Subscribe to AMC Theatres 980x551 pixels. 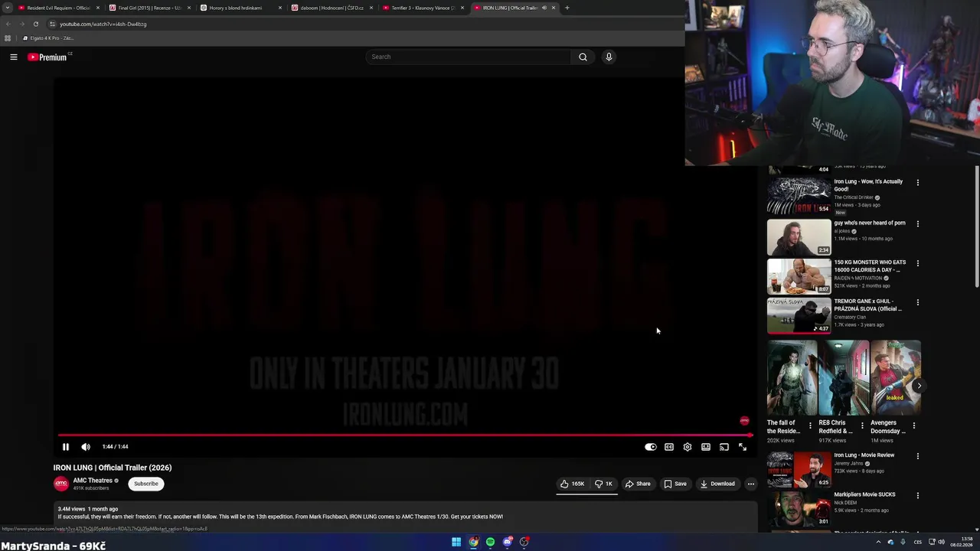pos(146,484)
